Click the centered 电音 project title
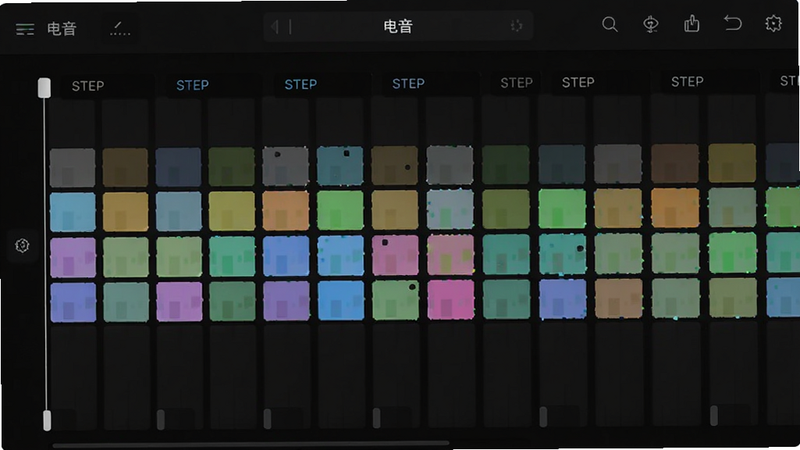The width and height of the screenshot is (800, 450). (x=398, y=26)
